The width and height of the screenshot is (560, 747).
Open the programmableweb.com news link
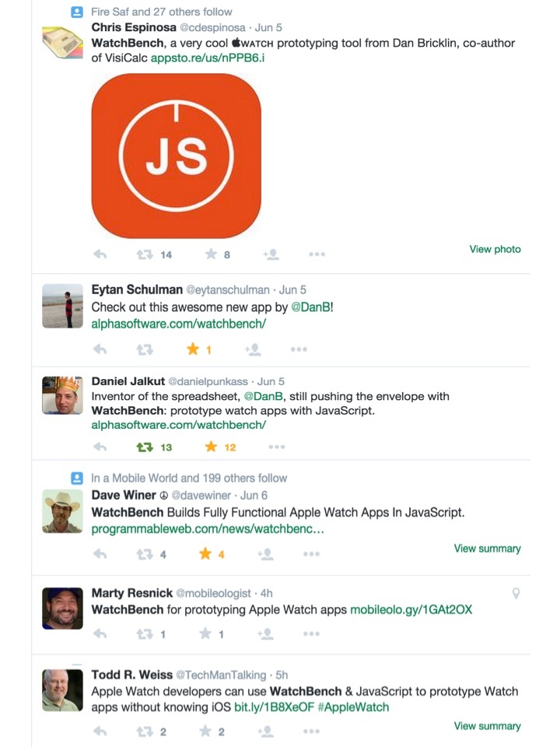pos(208,529)
